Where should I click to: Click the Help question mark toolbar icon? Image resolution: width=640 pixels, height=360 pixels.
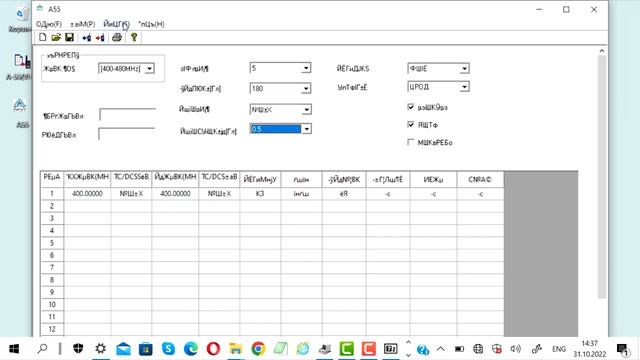pyautogui.click(x=134, y=38)
